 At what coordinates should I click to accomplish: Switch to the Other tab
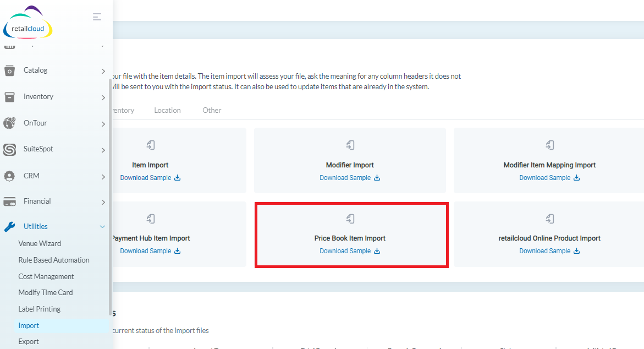click(x=212, y=110)
